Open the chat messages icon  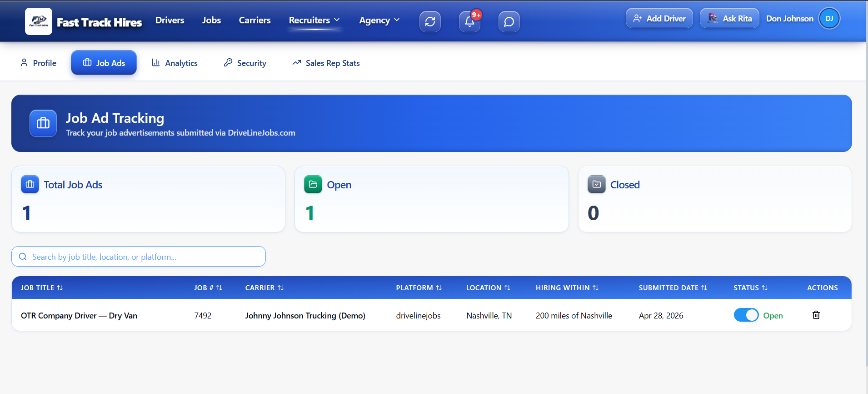[509, 21]
